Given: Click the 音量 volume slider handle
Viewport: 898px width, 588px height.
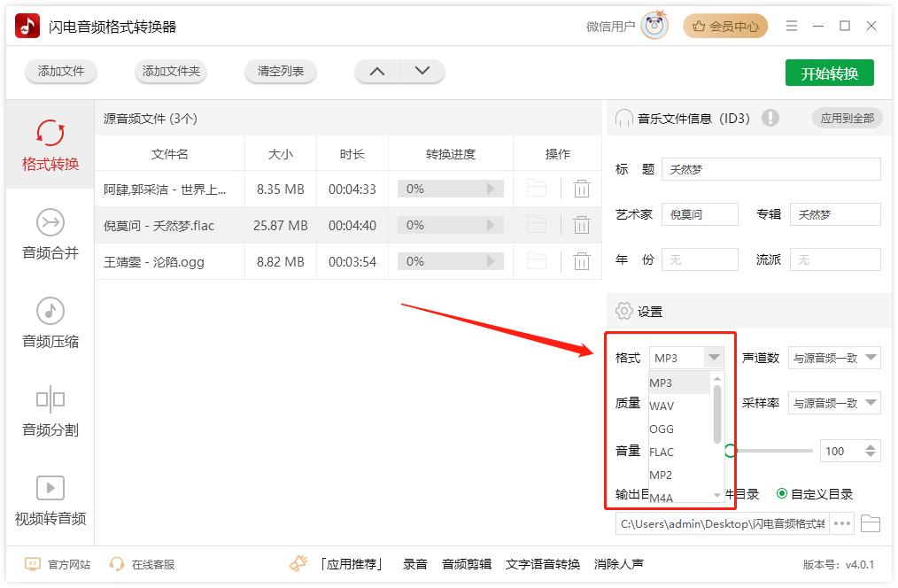Looking at the screenshot, I should coord(729,451).
